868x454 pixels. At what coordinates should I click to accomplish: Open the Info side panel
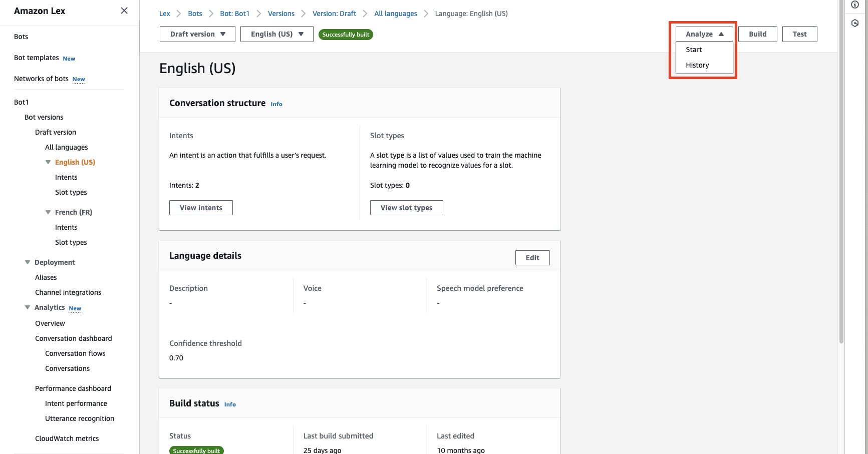click(854, 4)
